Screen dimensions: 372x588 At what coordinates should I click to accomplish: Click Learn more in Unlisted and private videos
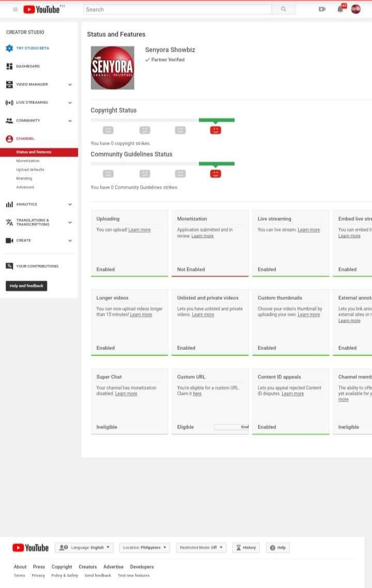coord(203,315)
